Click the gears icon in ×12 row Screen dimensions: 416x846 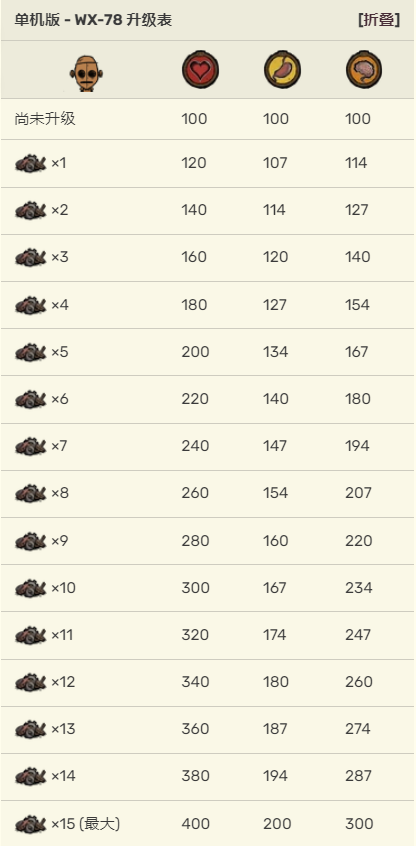point(31,683)
